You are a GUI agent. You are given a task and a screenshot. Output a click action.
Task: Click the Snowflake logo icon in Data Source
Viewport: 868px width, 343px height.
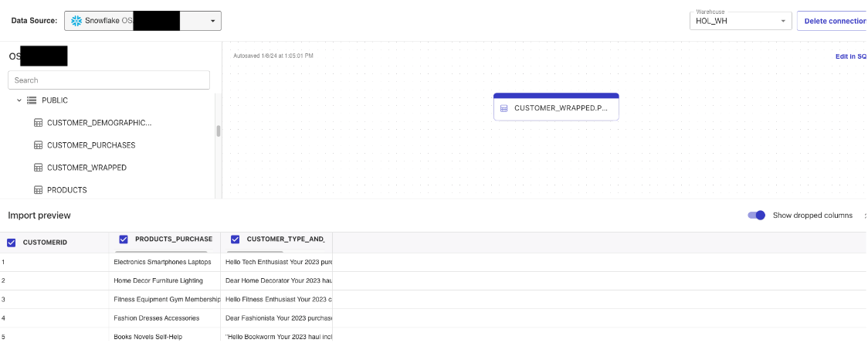point(76,21)
